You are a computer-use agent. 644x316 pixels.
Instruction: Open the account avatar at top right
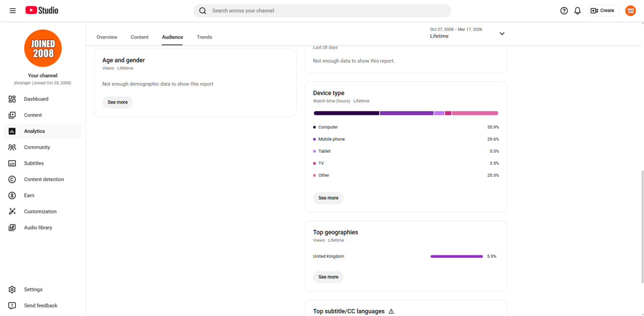pos(630,11)
